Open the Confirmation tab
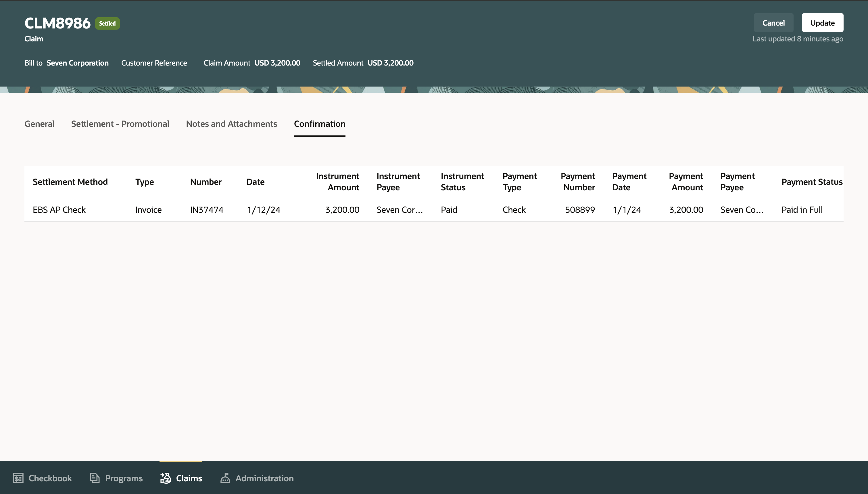This screenshot has width=868, height=494. pyautogui.click(x=319, y=124)
